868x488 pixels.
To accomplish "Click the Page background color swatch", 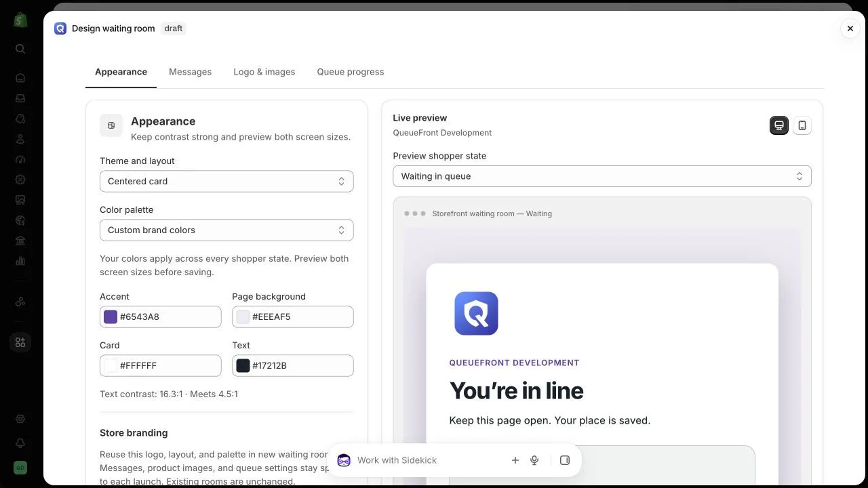I will point(243,317).
